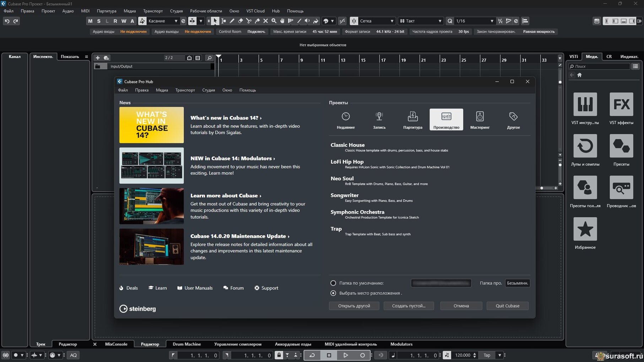Select the Zoom magnifier tool
This screenshot has height=362, width=644.
[x=274, y=21]
